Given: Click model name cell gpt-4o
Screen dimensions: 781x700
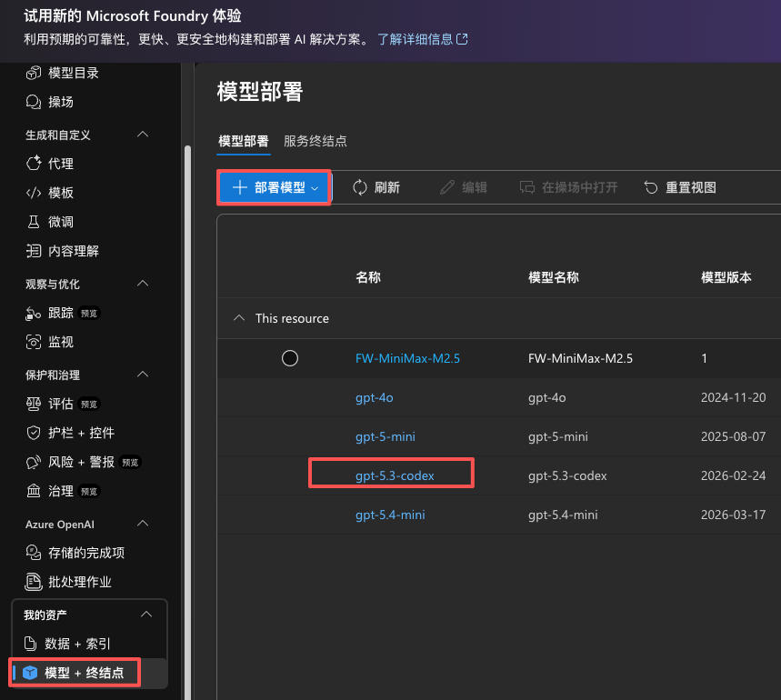Looking at the screenshot, I should coord(547,398).
